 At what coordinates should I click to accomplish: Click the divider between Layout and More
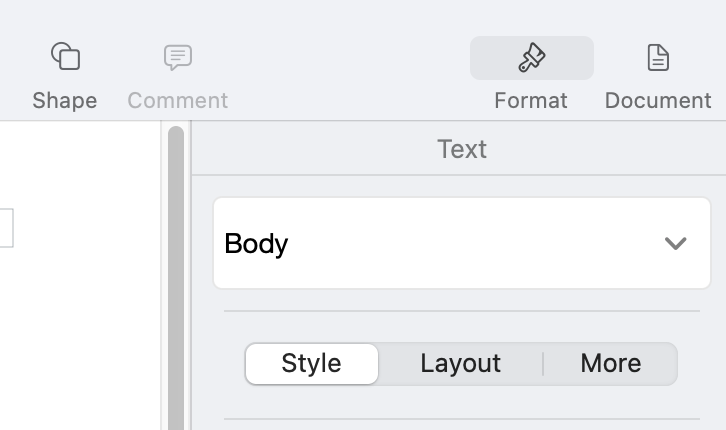(x=543, y=364)
